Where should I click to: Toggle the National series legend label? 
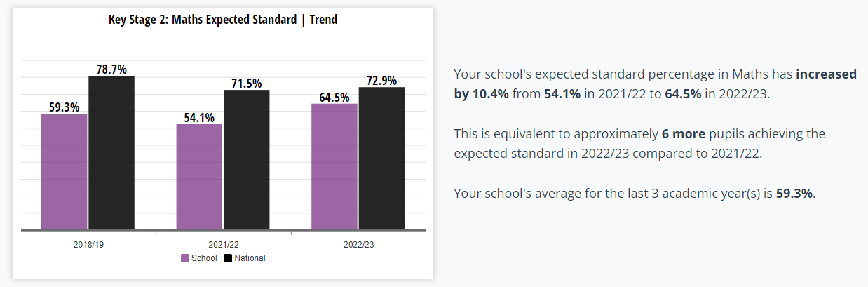250,258
